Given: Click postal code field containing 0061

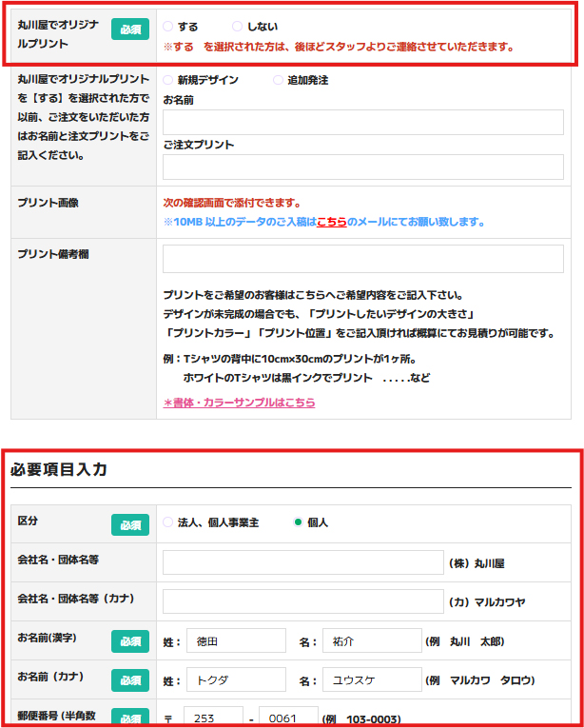Looking at the screenshot, I should (288, 717).
